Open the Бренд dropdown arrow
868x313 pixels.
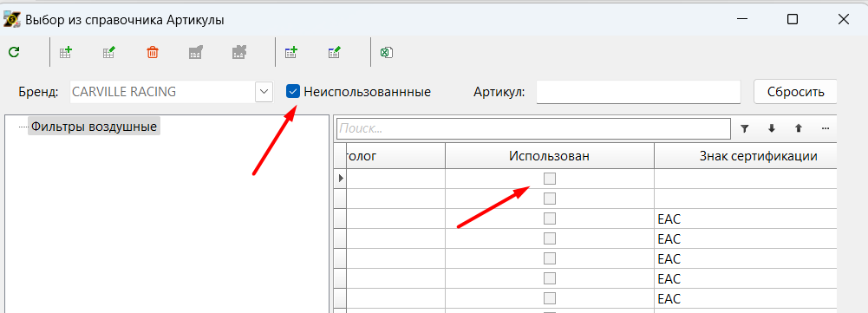pos(264,91)
